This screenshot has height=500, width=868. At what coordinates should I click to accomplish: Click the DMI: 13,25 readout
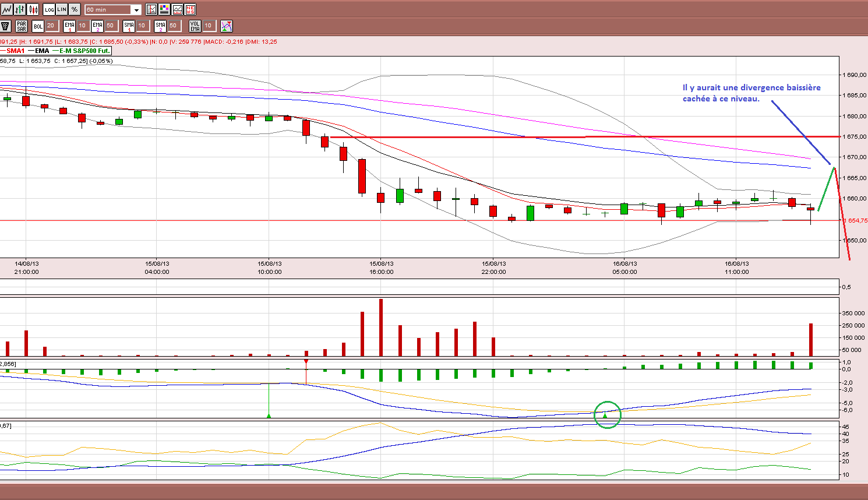262,42
